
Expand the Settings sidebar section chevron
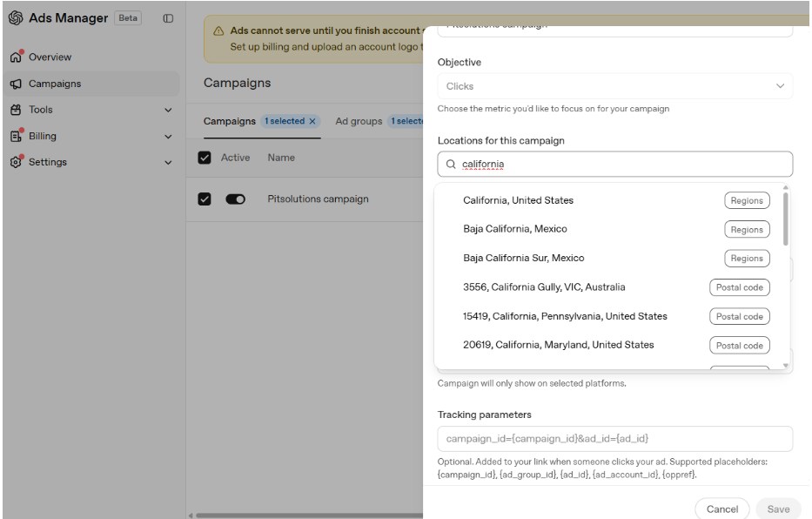point(168,162)
